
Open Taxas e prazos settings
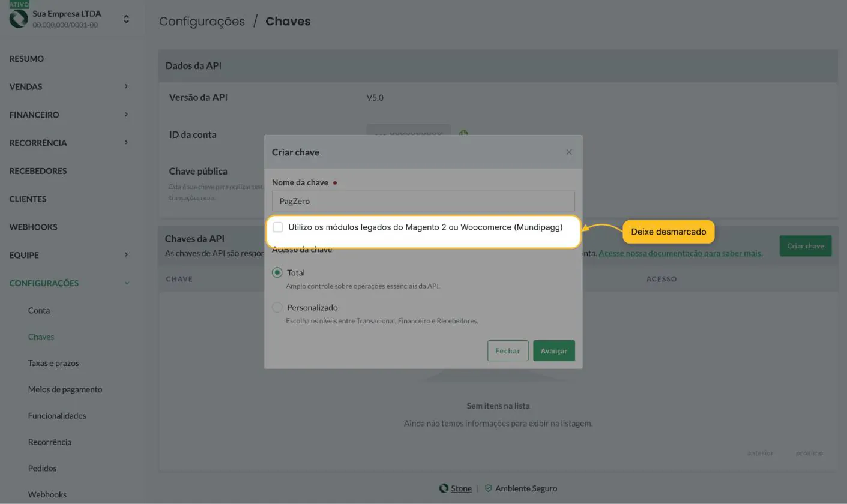(x=53, y=364)
